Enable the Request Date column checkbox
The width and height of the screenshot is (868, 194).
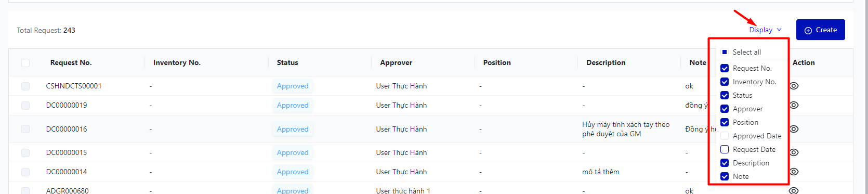[x=725, y=149]
